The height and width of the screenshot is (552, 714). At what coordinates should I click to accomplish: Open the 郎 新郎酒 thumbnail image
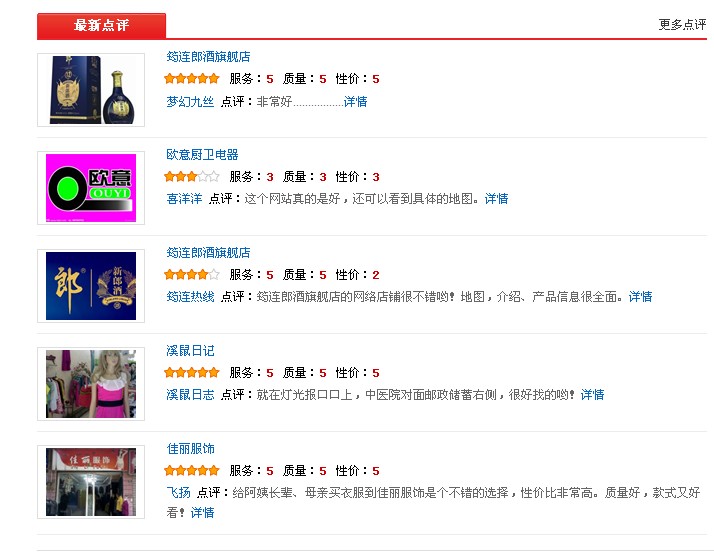click(90, 286)
